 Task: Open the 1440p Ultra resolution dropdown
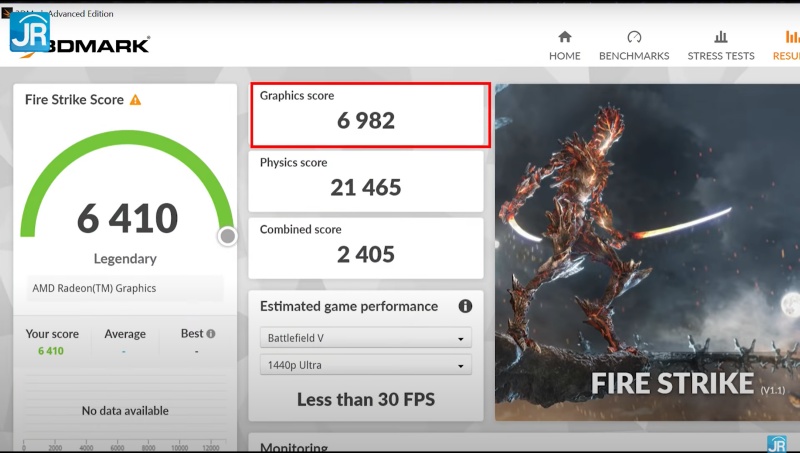(x=366, y=365)
